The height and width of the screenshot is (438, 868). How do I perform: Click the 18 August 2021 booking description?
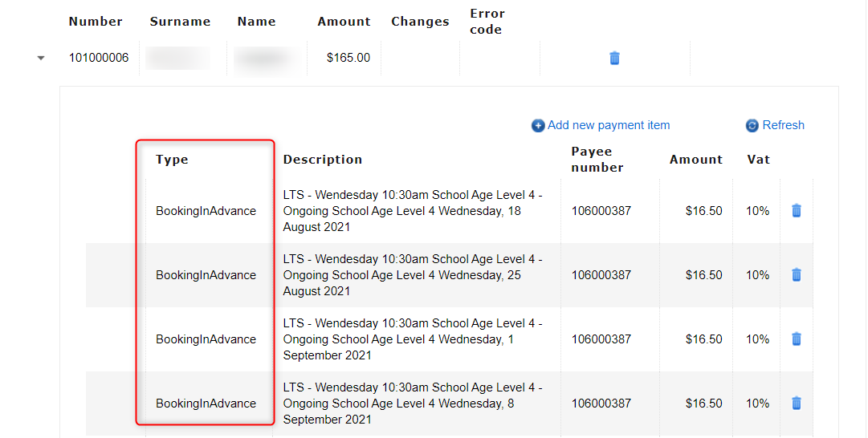(413, 211)
